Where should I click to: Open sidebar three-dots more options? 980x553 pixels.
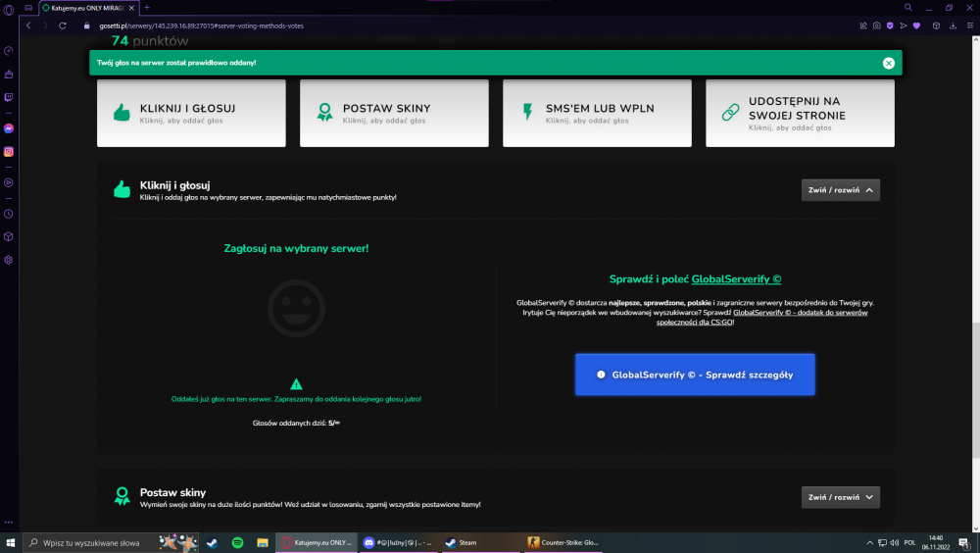click(x=9, y=522)
